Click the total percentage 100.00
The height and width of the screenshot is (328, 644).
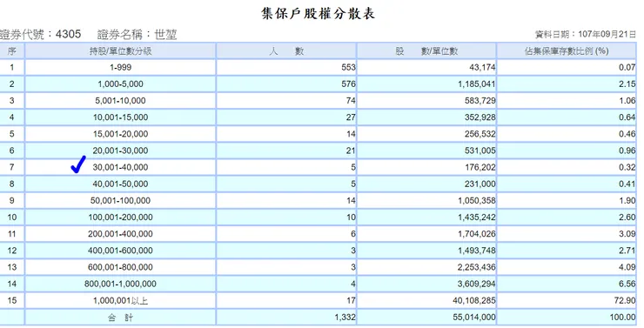coord(622,318)
